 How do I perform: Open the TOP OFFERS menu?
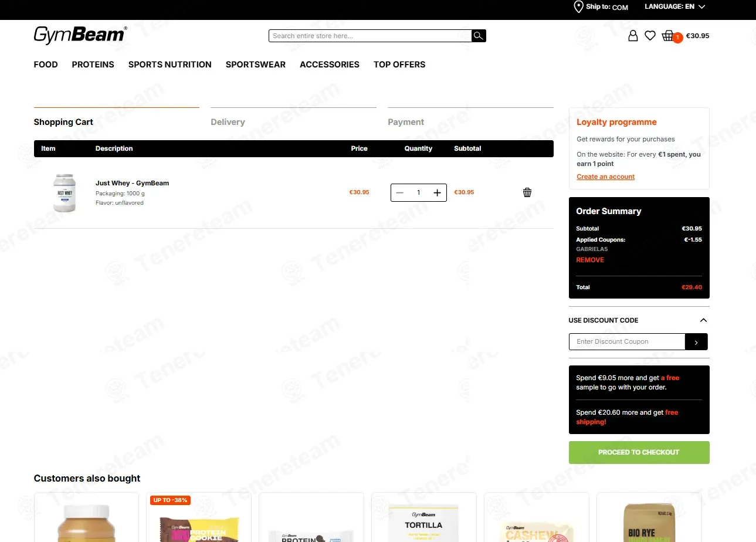[399, 65]
